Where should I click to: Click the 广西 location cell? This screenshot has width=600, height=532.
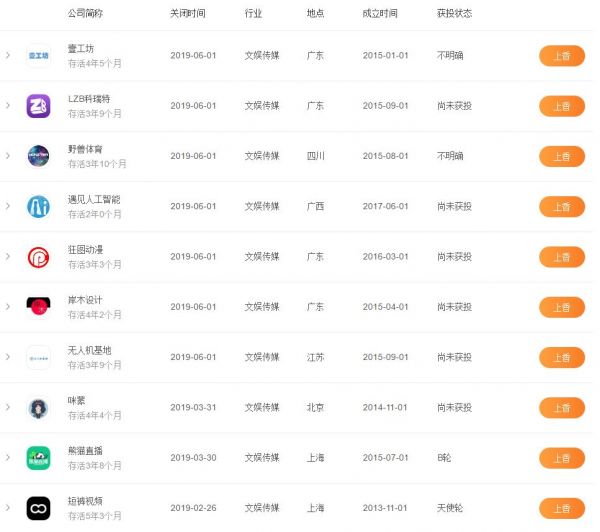pyautogui.click(x=315, y=206)
